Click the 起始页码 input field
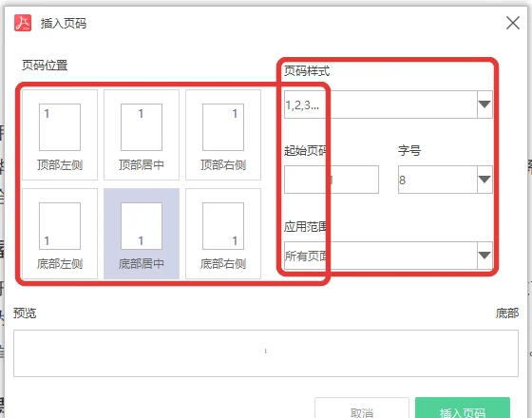 [x=332, y=180]
